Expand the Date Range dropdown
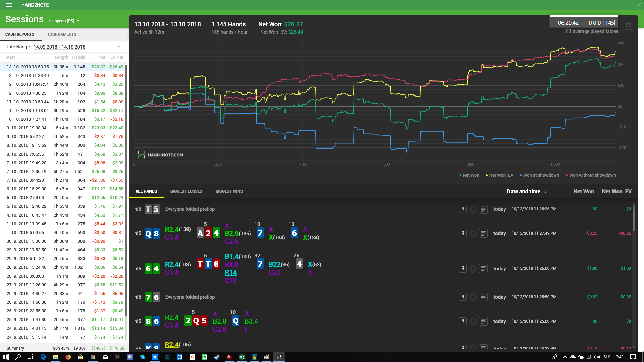The height and width of the screenshot is (362, 644). (119, 47)
